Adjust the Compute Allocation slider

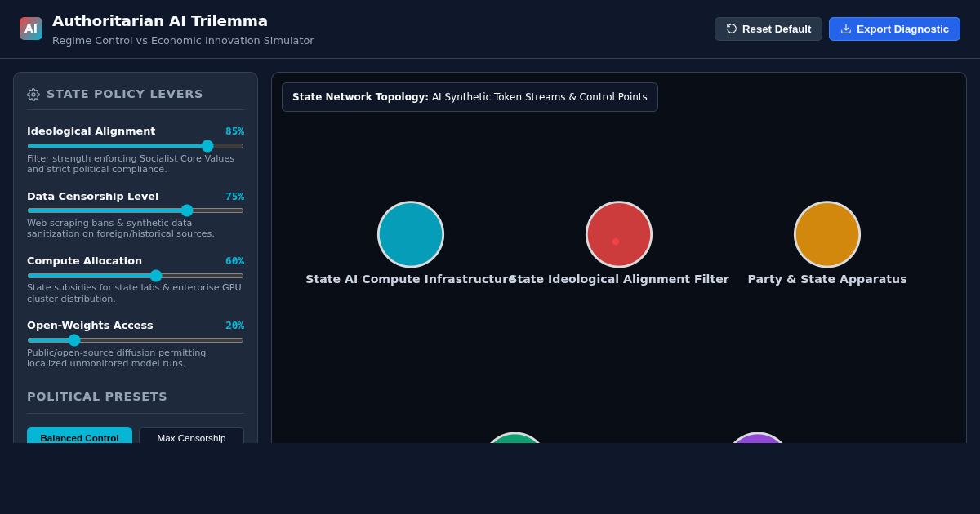(136, 276)
